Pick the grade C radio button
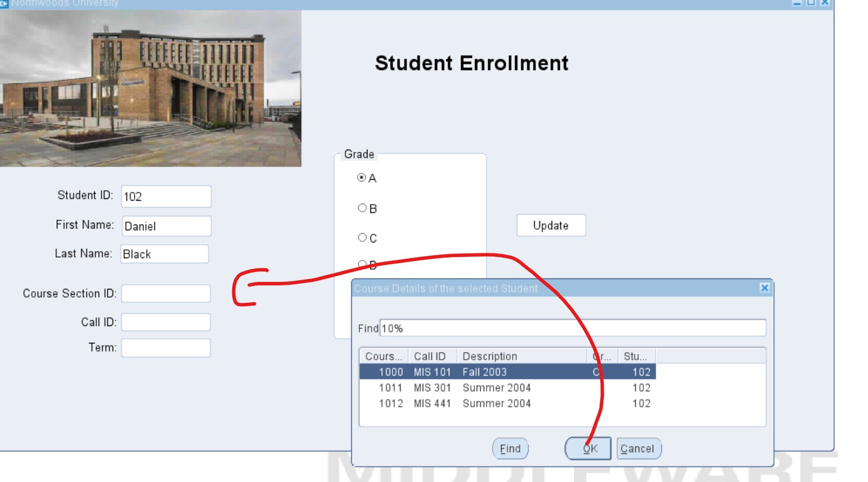The image size is (868, 482). [x=362, y=238]
